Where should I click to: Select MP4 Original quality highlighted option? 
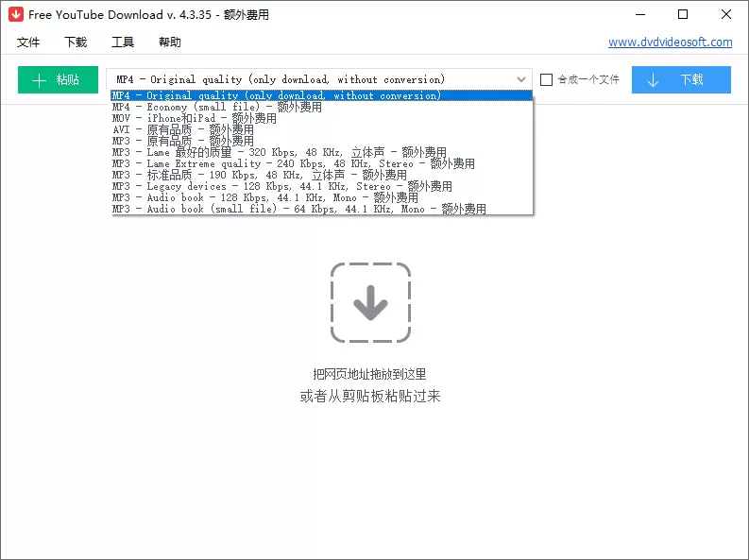click(x=322, y=95)
